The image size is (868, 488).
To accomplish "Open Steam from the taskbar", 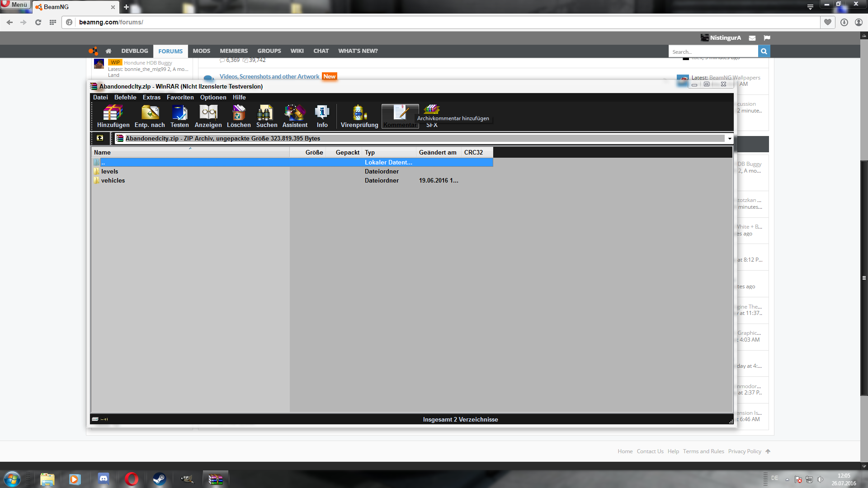I will click(x=159, y=479).
